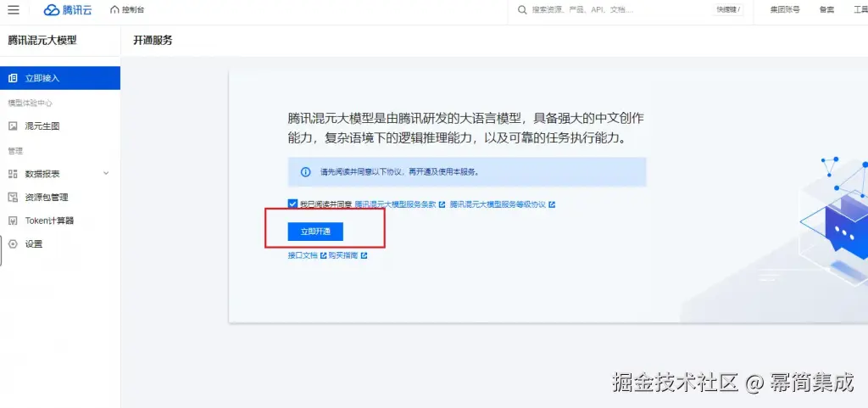This screenshot has height=408, width=868.
Task: Click the 数据报表 grid icon
Action: 13,174
